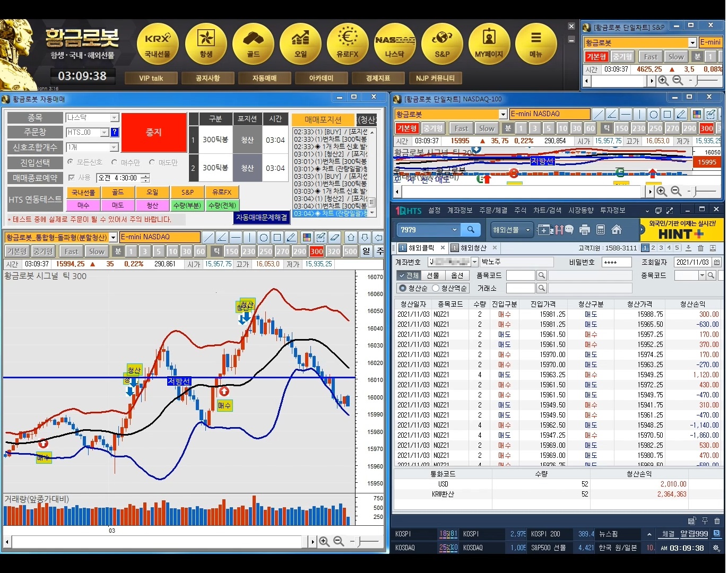Click 자동매매문제해결 button
Screen dimensions: 728x573
point(262,217)
